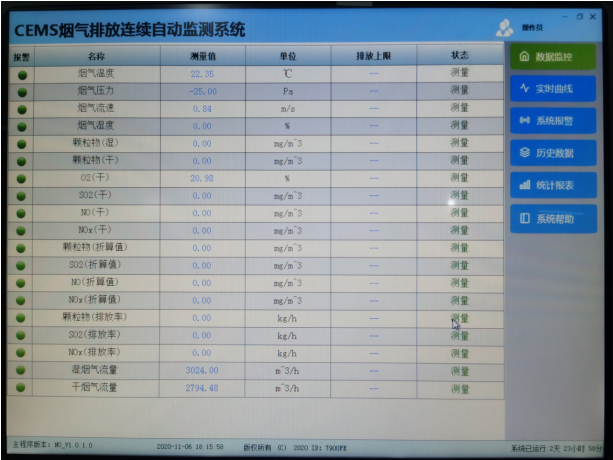613x460 pixels.
Task: Select the measured value -25.00
Action: (x=203, y=91)
